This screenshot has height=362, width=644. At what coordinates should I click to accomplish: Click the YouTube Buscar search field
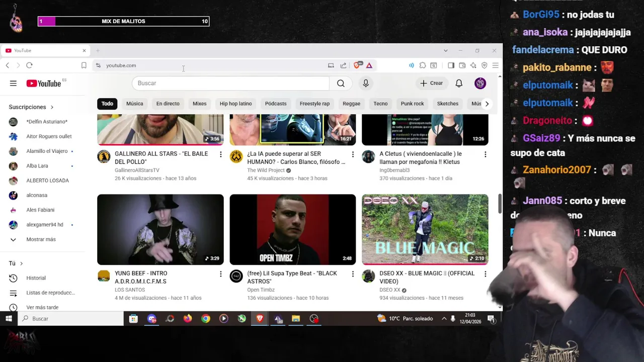coord(230,83)
